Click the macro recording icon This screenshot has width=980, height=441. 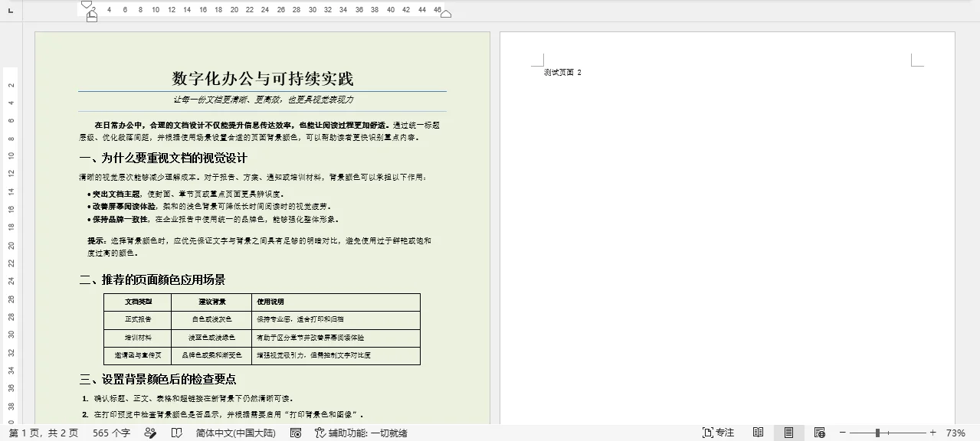(x=296, y=433)
